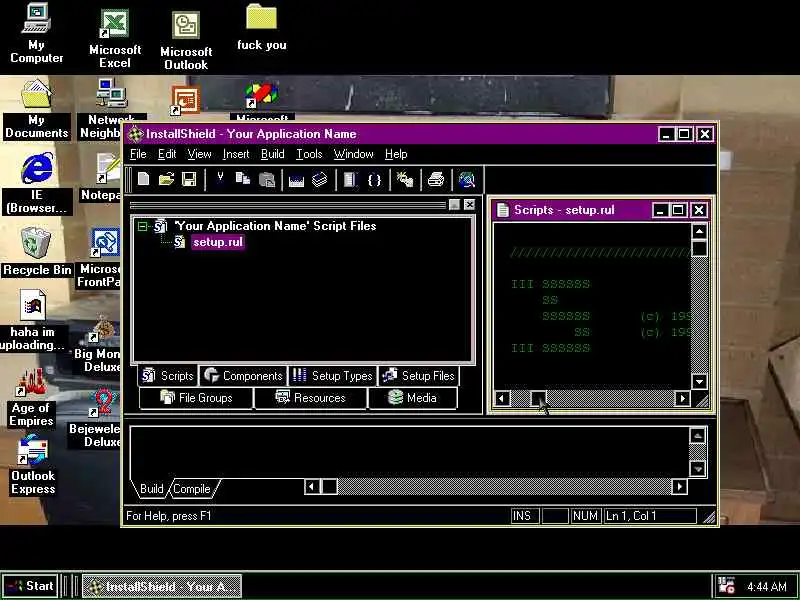Switch to the Scripts tab
Image resolution: width=800 pixels, height=600 pixels.
pos(168,376)
